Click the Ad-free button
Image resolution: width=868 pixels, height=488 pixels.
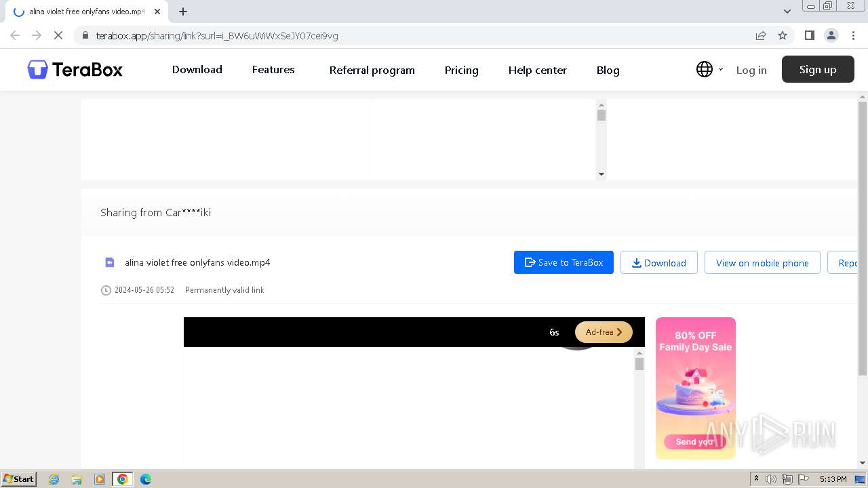[604, 332]
